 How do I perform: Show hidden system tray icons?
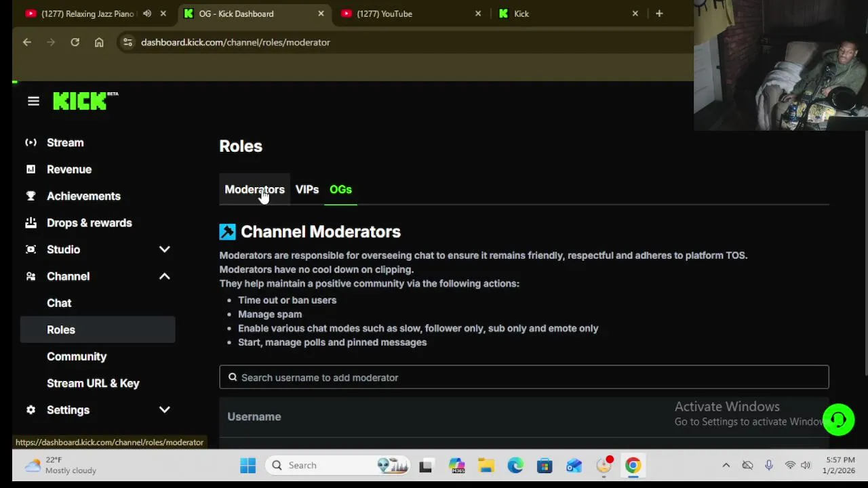(726, 466)
